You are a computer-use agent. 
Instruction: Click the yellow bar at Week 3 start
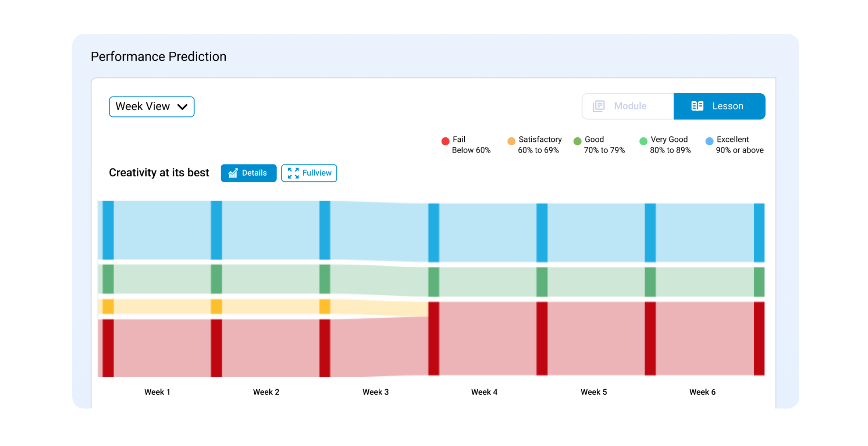[x=325, y=306]
